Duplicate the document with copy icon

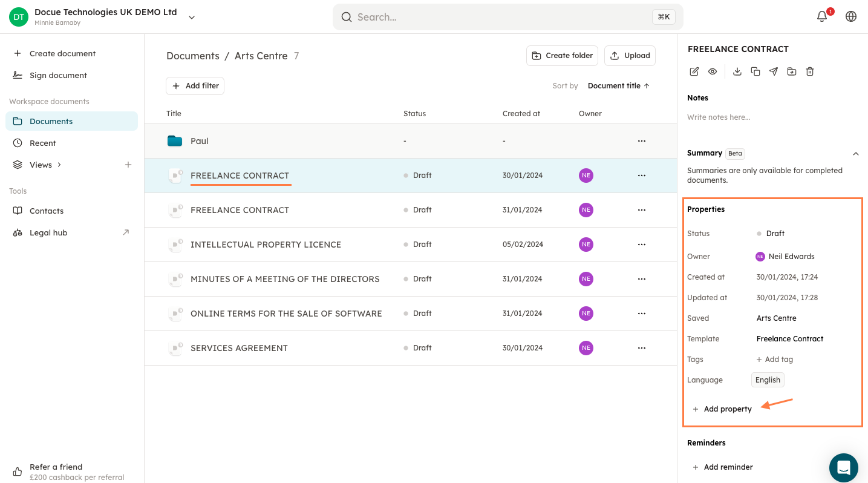coord(755,71)
